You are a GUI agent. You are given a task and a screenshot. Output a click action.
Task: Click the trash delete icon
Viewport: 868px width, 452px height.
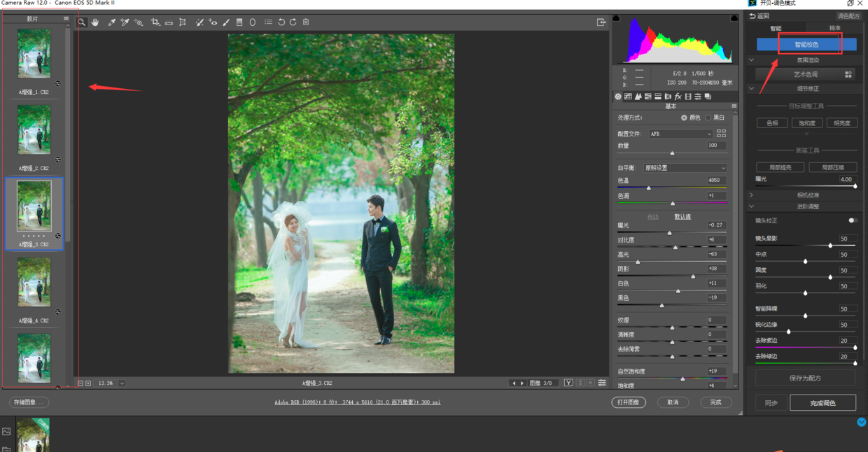tap(306, 22)
